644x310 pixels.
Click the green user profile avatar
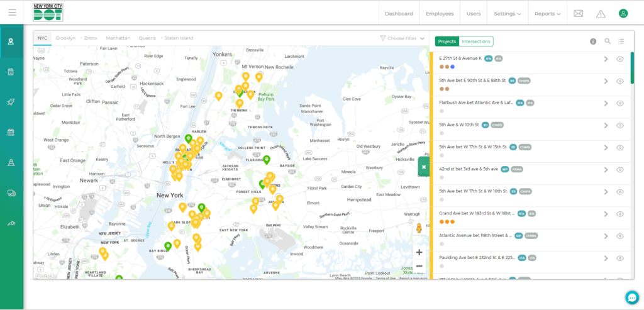pyautogui.click(x=623, y=13)
